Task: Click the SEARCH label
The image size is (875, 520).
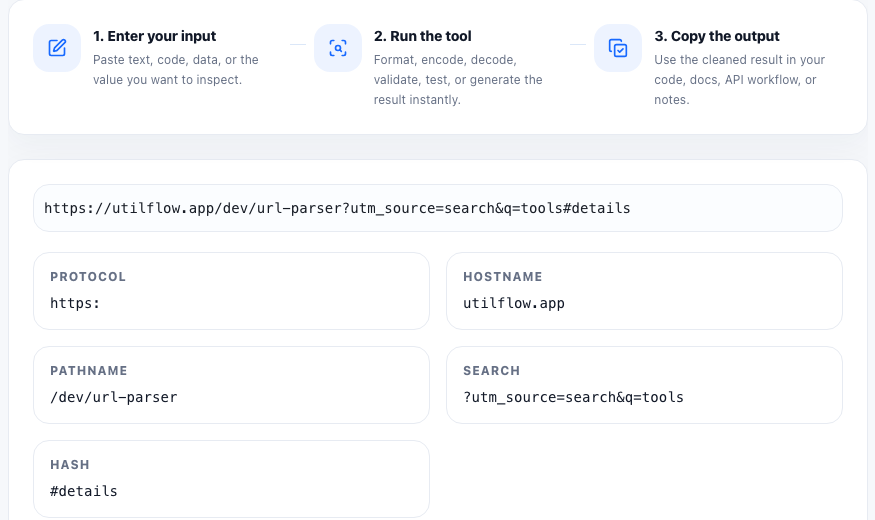Action: click(x=492, y=370)
